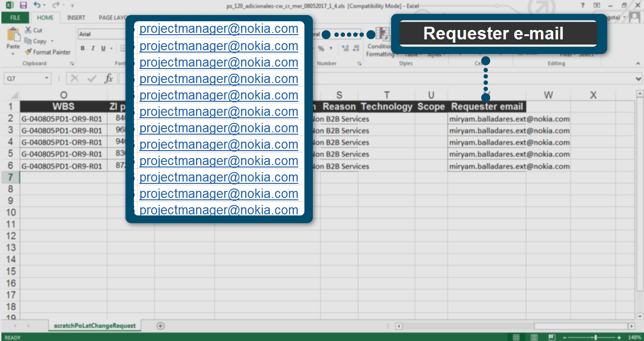Open the Copy dropdown arrow

pyautogui.click(x=52, y=41)
